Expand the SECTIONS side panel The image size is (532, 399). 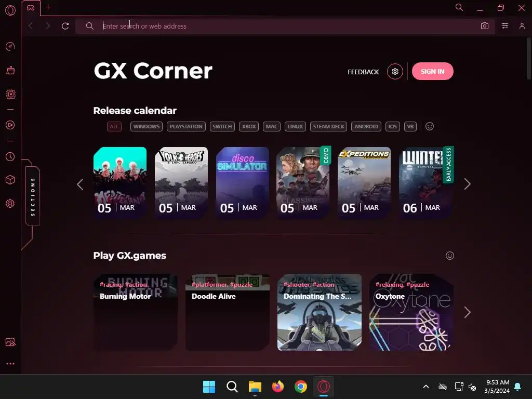(33, 196)
